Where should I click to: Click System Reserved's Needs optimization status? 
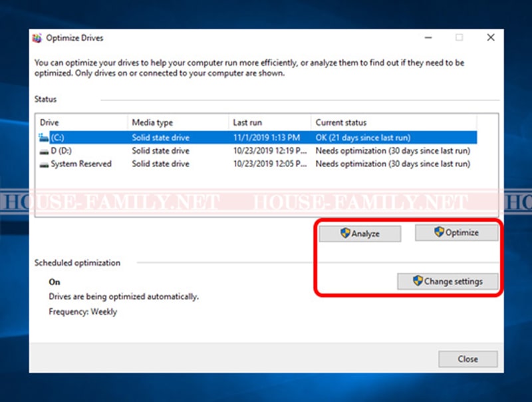[393, 164]
